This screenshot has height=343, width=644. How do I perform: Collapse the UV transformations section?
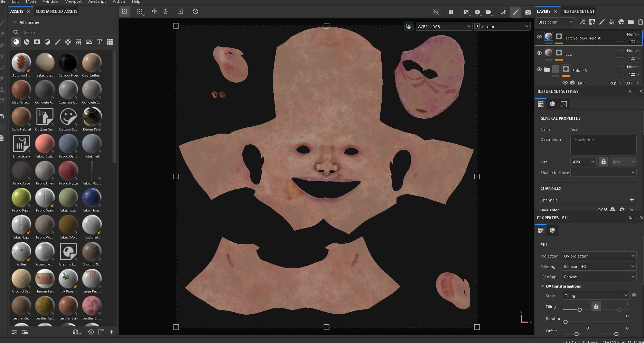coord(543,286)
